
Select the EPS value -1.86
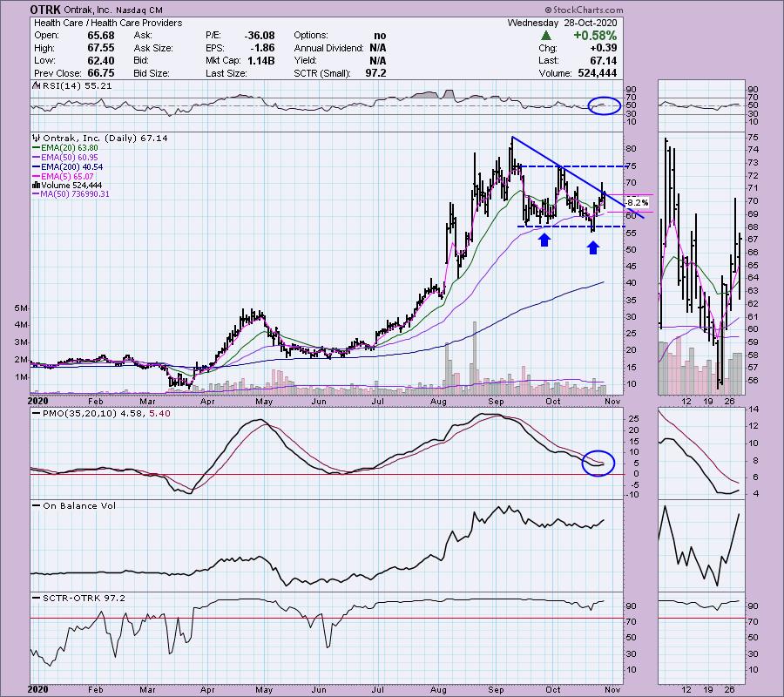263,48
